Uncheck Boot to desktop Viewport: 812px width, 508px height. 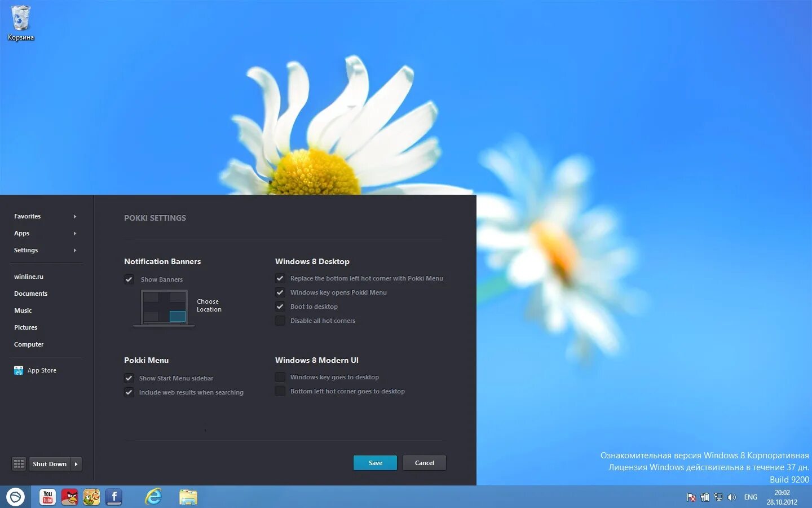pos(280,306)
